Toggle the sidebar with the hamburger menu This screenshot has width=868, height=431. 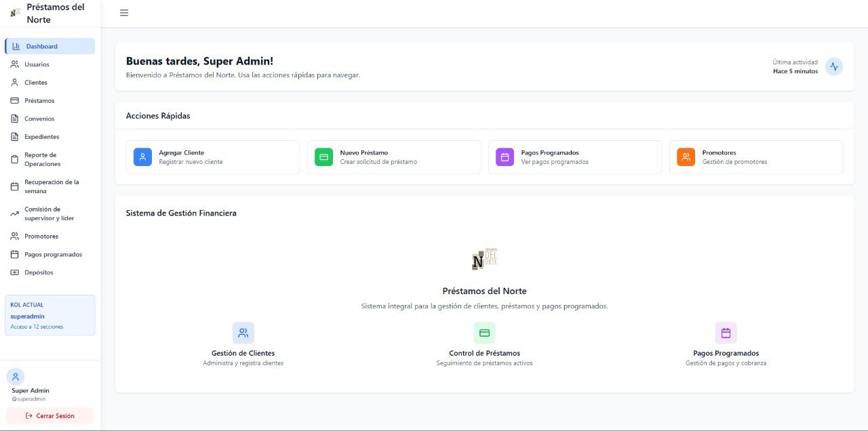point(123,12)
